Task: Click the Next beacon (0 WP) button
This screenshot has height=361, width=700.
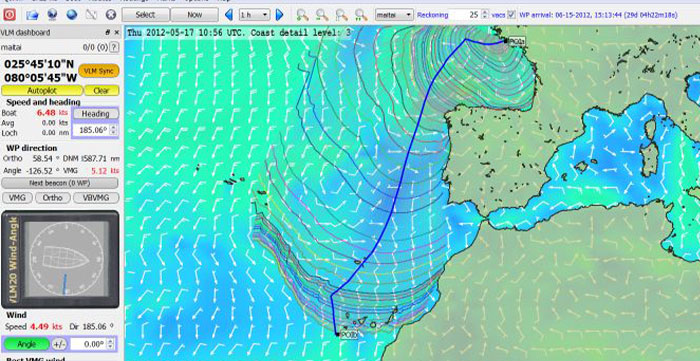Action: (x=60, y=183)
